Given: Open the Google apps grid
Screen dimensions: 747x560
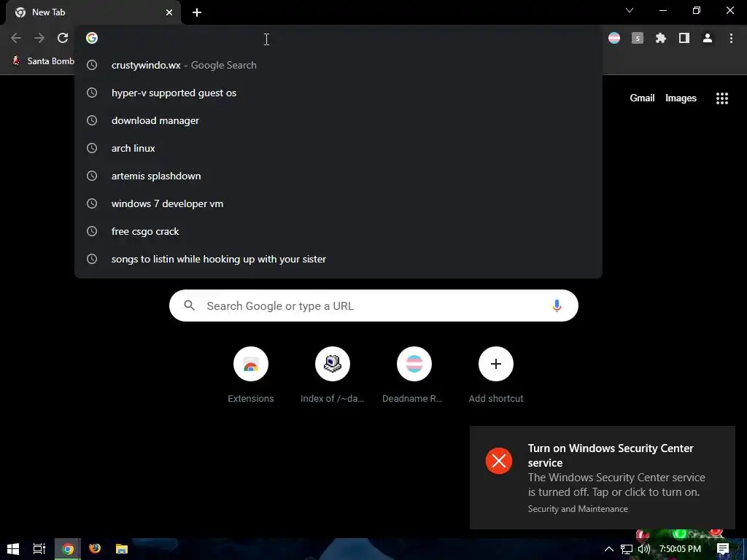Looking at the screenshot, I should [721, 98].
